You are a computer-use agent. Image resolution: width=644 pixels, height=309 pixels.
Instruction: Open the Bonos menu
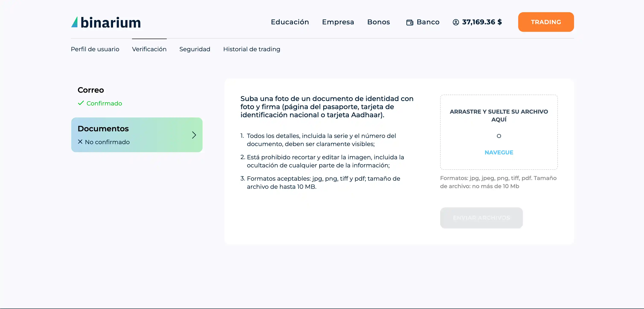click(x=379, y=22)
